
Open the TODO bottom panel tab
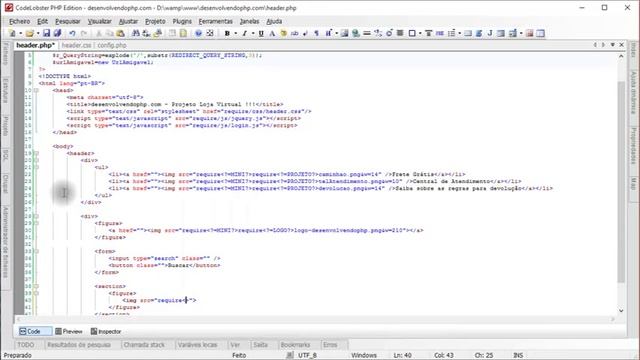coord(26,345)
